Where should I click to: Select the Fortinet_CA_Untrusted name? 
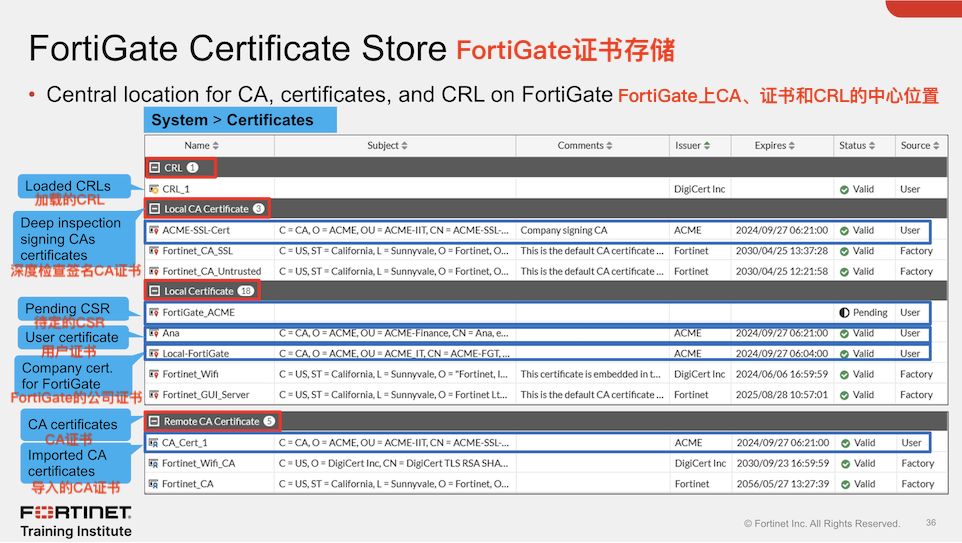[x=212, y=271]
